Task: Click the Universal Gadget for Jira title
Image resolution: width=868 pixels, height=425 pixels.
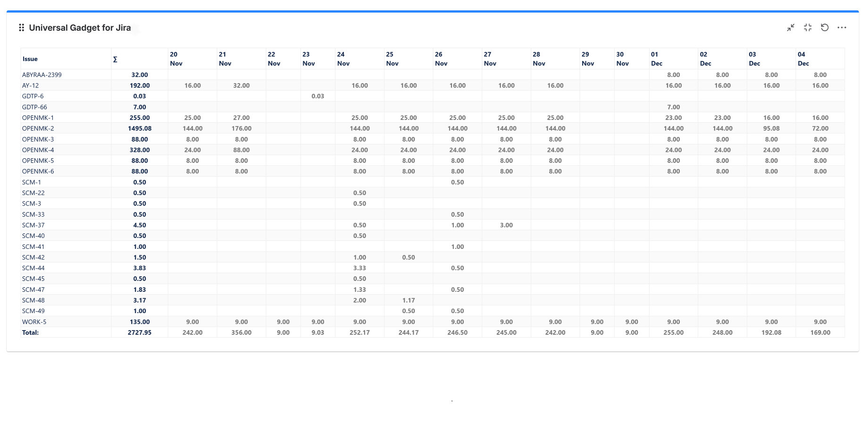Action: pos(79,27)
